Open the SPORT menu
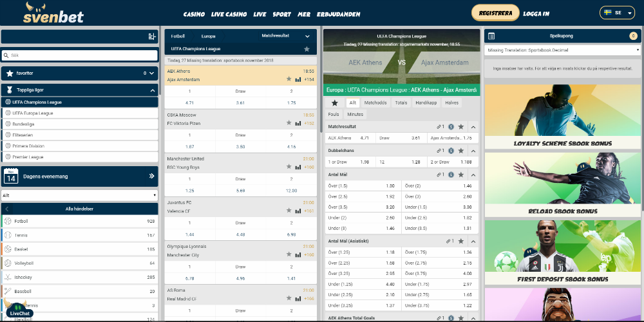The width and height of the screenshot is (644, 322). click(282, 14)
